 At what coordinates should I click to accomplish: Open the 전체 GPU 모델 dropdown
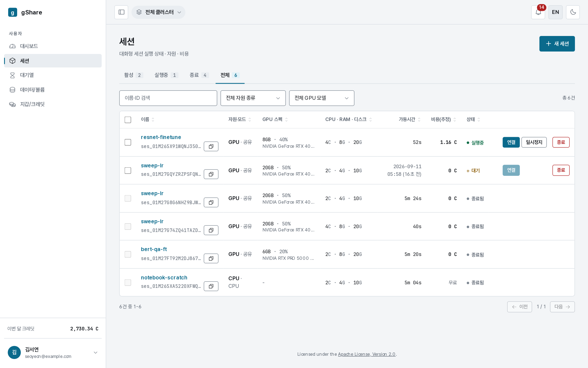[322, 98]
